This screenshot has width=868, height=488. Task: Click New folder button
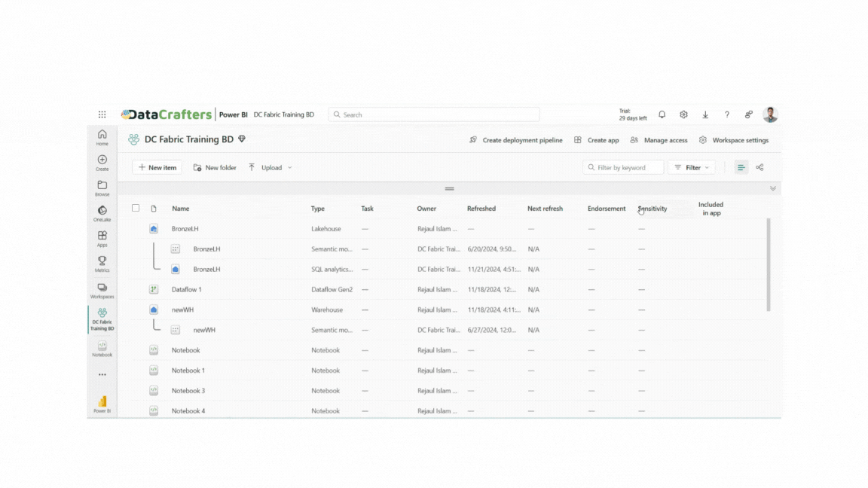point(215,167)
